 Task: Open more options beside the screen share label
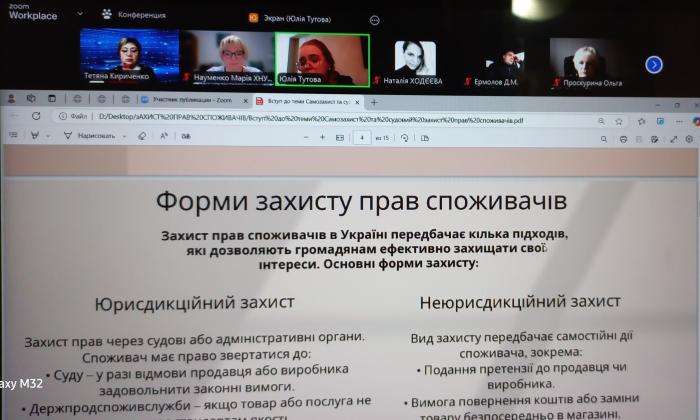pyautogui.click(x=374, y=19)
